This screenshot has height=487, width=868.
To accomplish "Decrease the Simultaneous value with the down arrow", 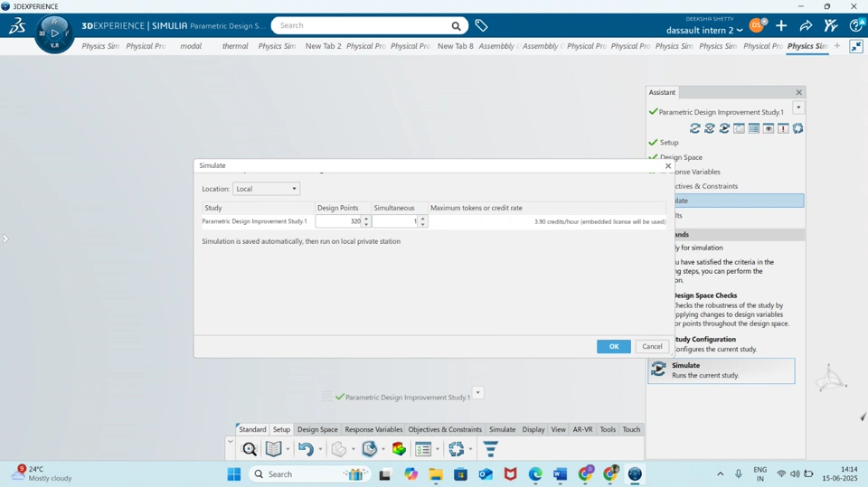I will 423,224.
